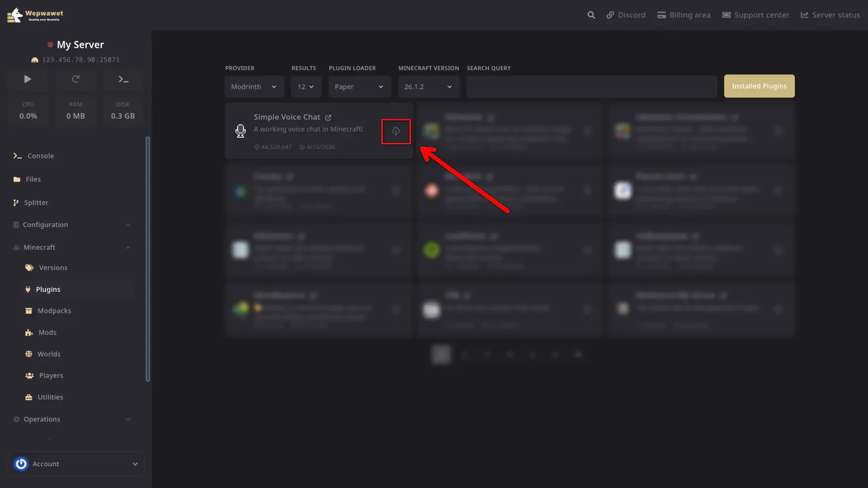The image size is (868, 488).
Task: Go to Modpacks in the sidebar
Action: pyautogui.click(x=54, y=311)
